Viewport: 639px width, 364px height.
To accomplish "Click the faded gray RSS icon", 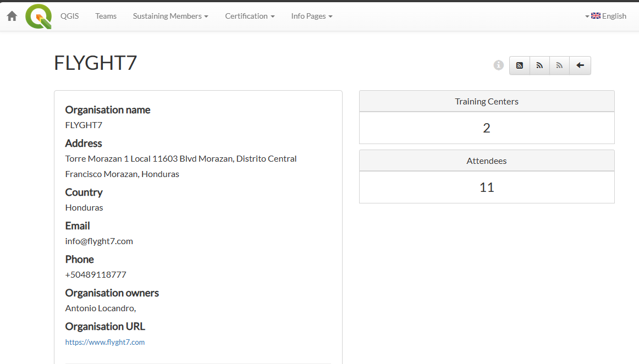I will pyautogui.click(x=559, y=65).
